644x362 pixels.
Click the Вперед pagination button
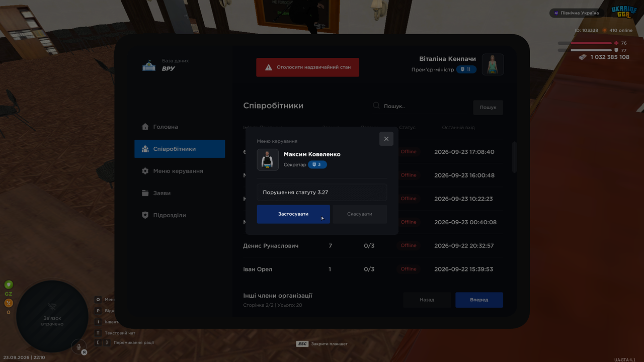pyautogui.click(x=479, y=300)
